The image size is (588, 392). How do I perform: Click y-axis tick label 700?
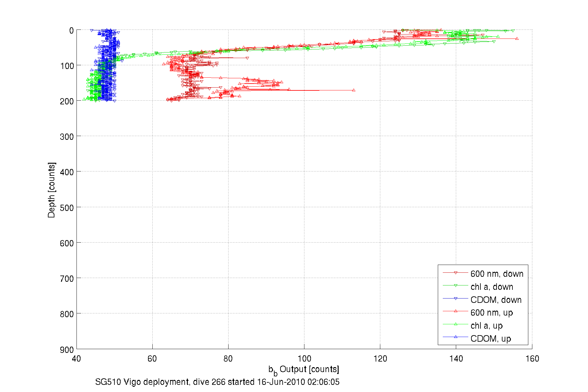(x=67, y=279)
